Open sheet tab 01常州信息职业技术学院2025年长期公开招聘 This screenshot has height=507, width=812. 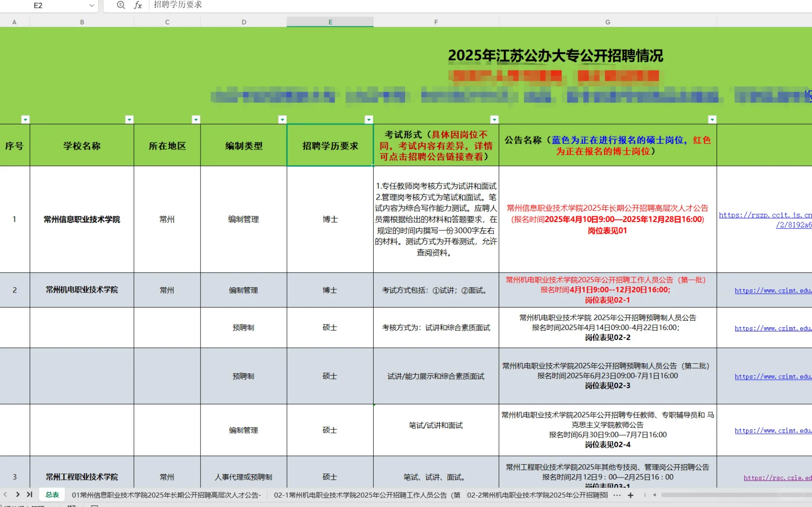(166, 495)
